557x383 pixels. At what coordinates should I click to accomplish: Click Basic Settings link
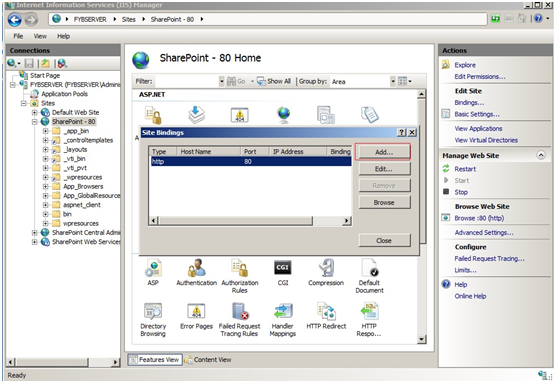[477, 114]
